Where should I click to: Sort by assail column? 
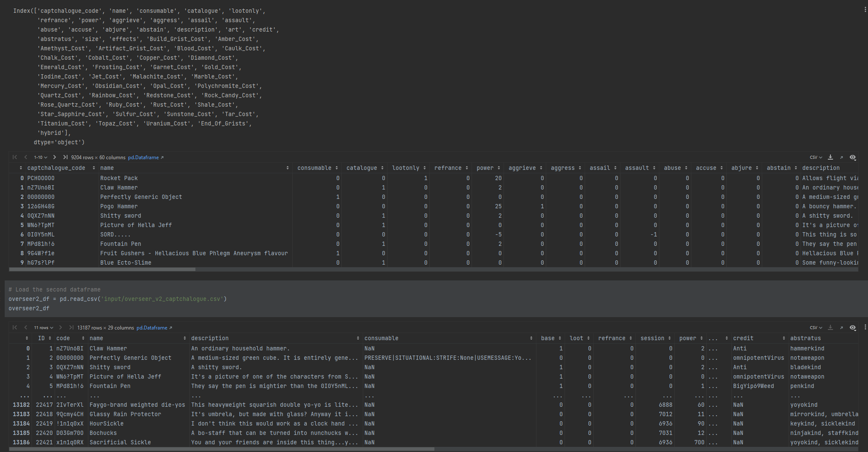click(615, 168)
